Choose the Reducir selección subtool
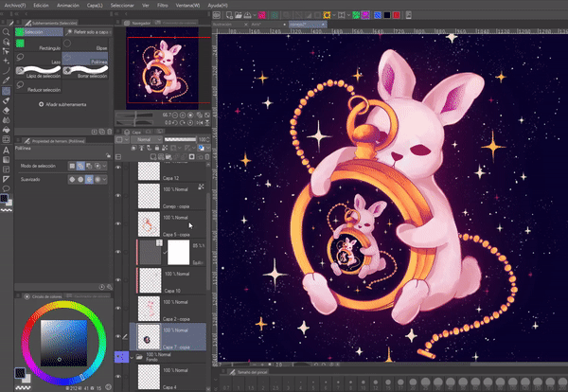Image resolution: width=568 pixels, height=392 pixels. click(39, 86)
